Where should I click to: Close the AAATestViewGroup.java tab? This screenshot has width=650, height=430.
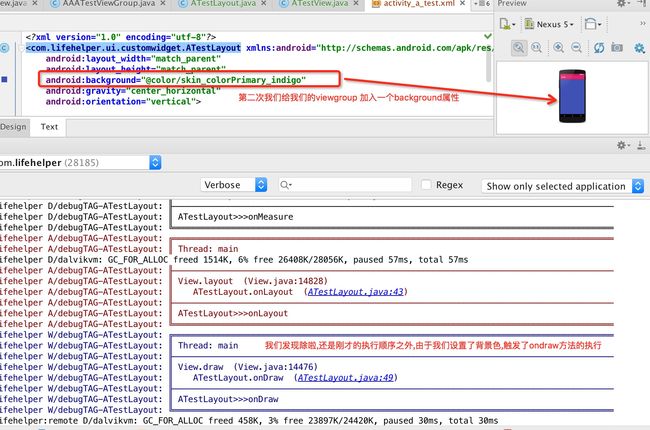[163, 4]
